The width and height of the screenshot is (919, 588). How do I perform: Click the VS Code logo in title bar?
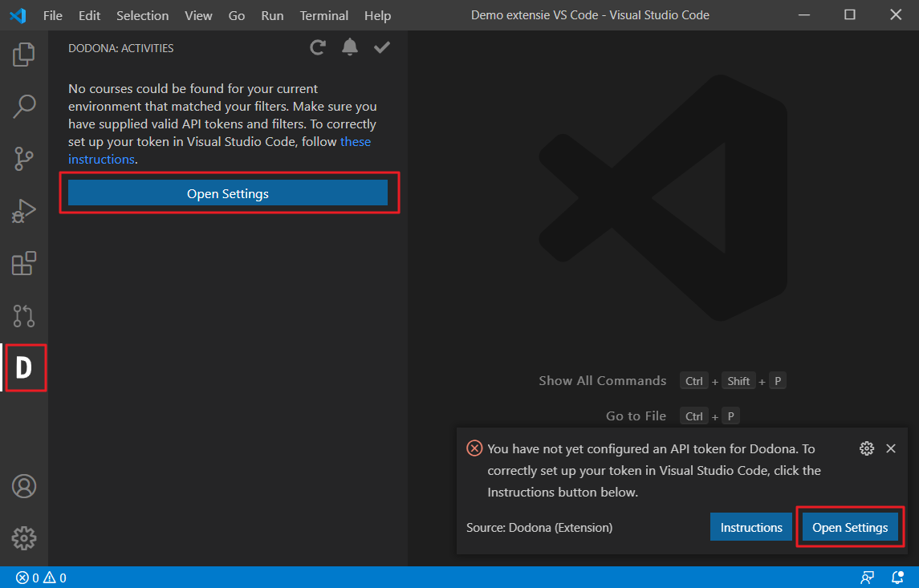pyautogui.click(x=18, y=15)
